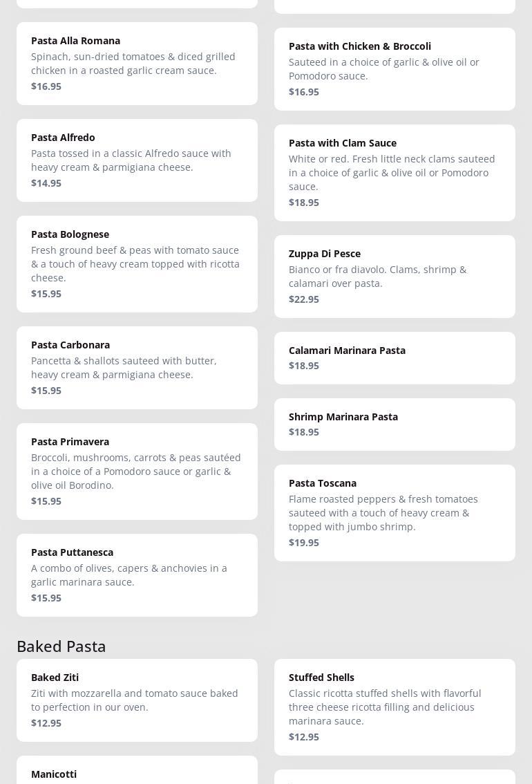Click the $14.95 price under Pasta Alfredo
The image size is (532, 784).
click(46, 183)
